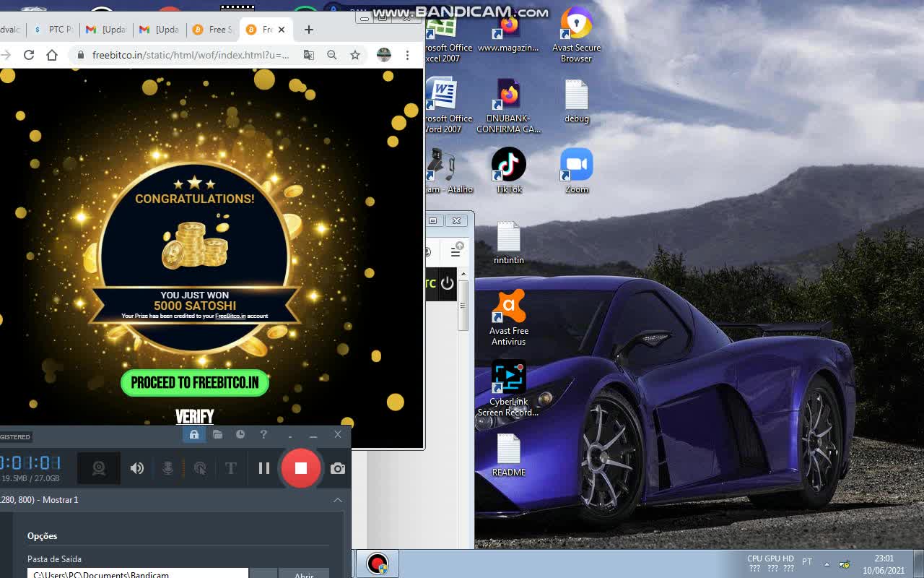Open the Atalho webcam shortcut icon
This screenshot has width=924, height=578.
pos(442,171)
